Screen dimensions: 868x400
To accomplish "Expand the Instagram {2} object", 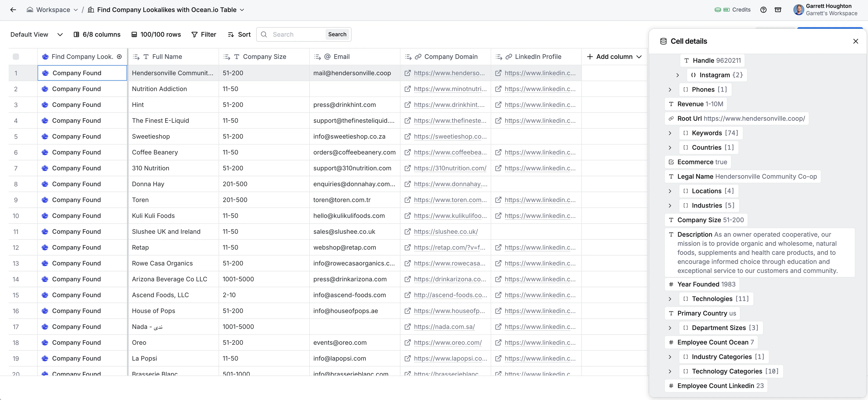I will (678, 75).
